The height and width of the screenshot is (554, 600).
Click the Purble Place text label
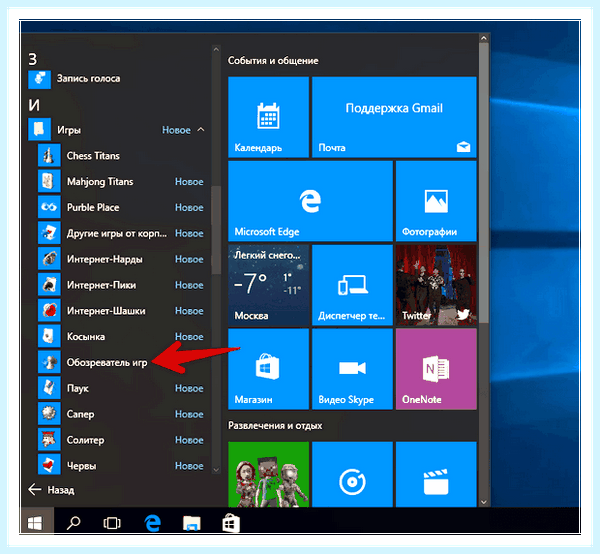(x=93, y=207)
